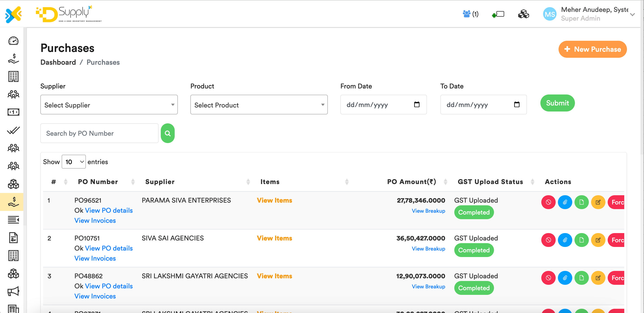
Task: Click Force button in PO10751 row
Action: (616, 240)
